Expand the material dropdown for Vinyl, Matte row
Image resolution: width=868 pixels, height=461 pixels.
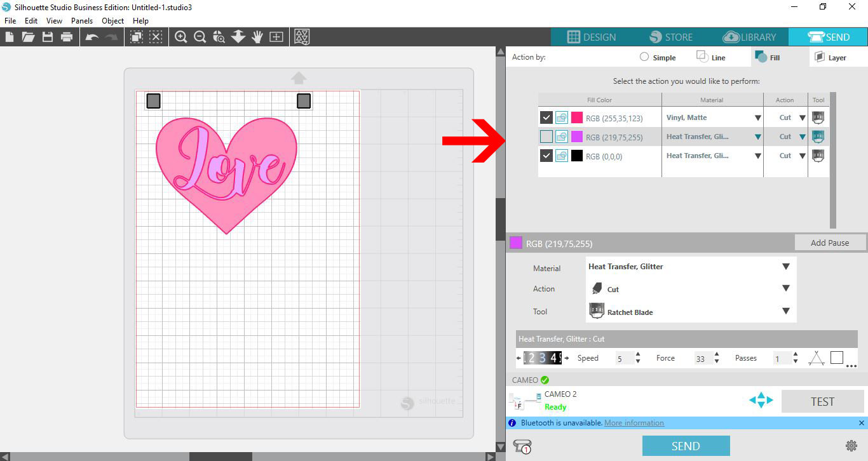pos(757,117)
